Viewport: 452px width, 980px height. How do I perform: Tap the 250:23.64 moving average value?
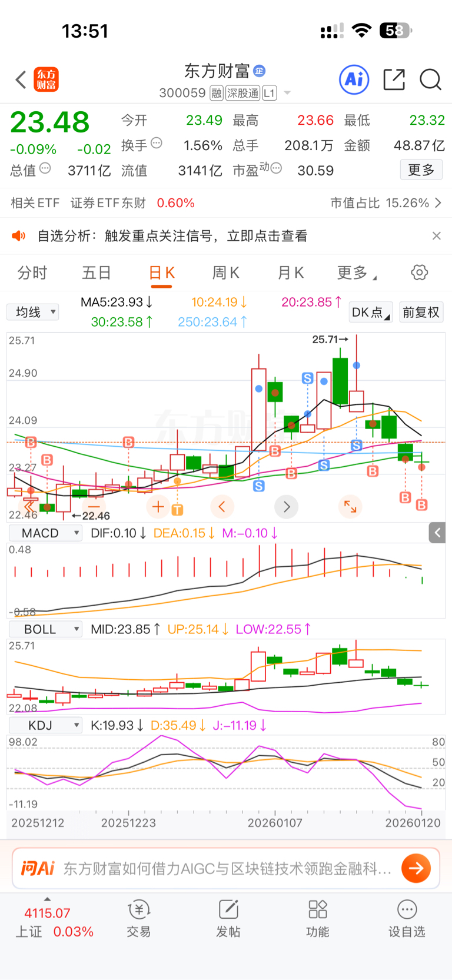(212, 322)
